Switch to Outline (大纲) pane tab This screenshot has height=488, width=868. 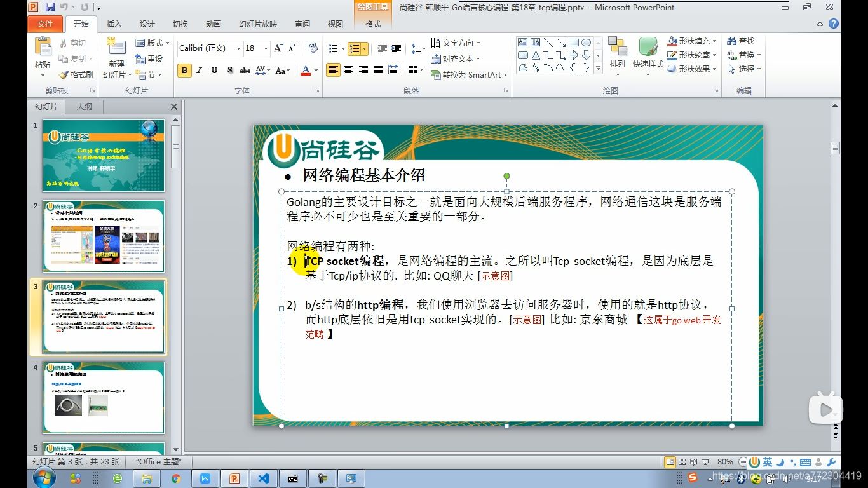tap(84, 107)
